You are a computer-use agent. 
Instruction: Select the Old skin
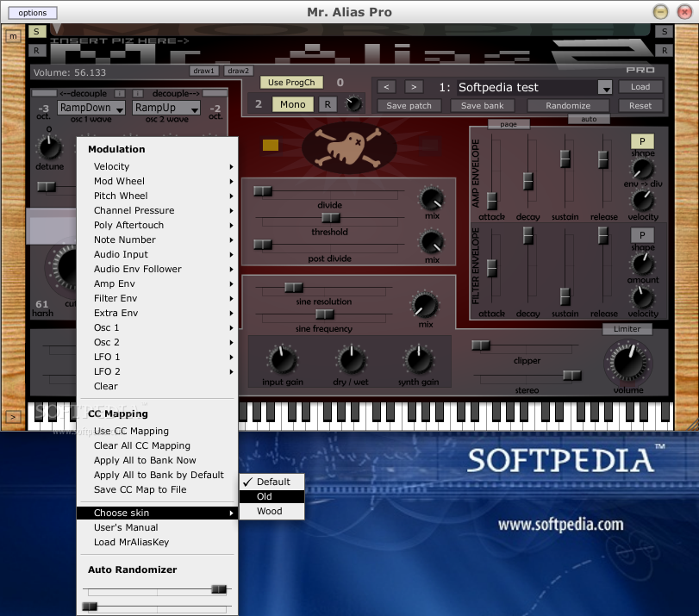tap(272, 496)
